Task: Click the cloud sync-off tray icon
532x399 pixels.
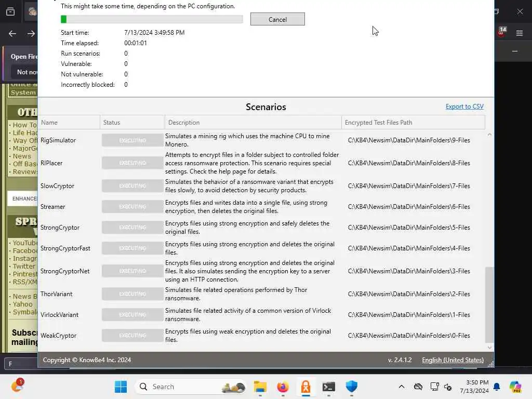Action: pyautogui.click(x=418, y=387)
